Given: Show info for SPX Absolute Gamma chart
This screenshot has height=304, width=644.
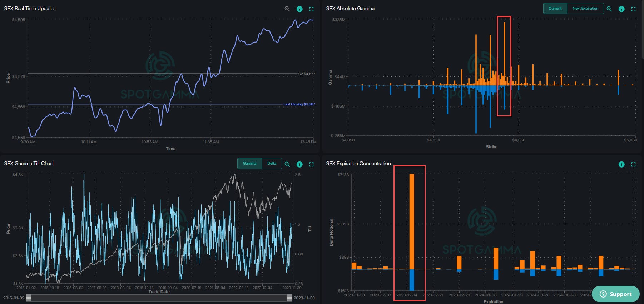Looking at the screenshot, I should click(621, 9).
